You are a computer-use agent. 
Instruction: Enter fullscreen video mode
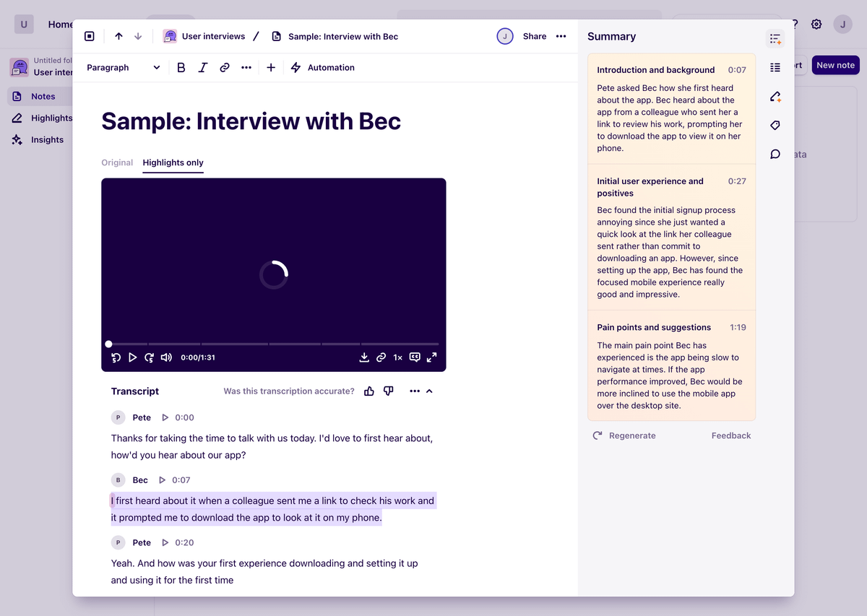(432, 357)
